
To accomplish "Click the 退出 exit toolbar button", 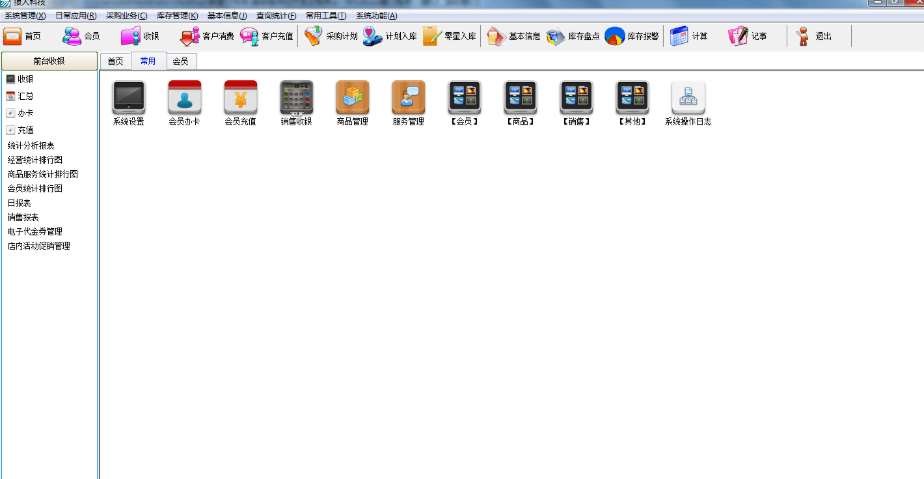I will point(813,36).
